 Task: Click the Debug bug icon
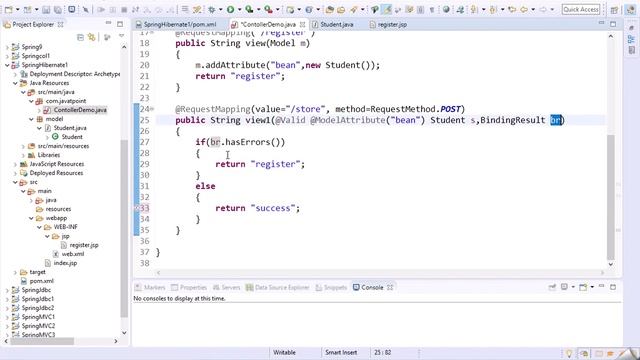212,9
